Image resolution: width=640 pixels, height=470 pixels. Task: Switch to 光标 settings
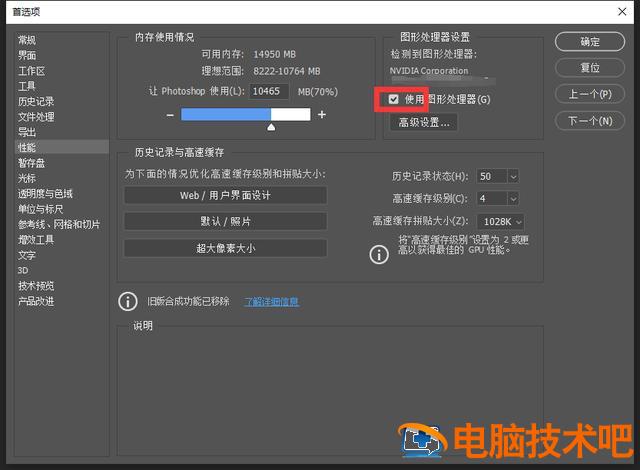click(27, 178)
